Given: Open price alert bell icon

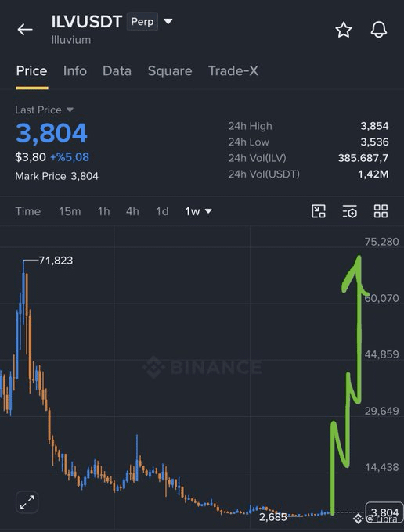Looking at the screenshot, I should 378,30.
